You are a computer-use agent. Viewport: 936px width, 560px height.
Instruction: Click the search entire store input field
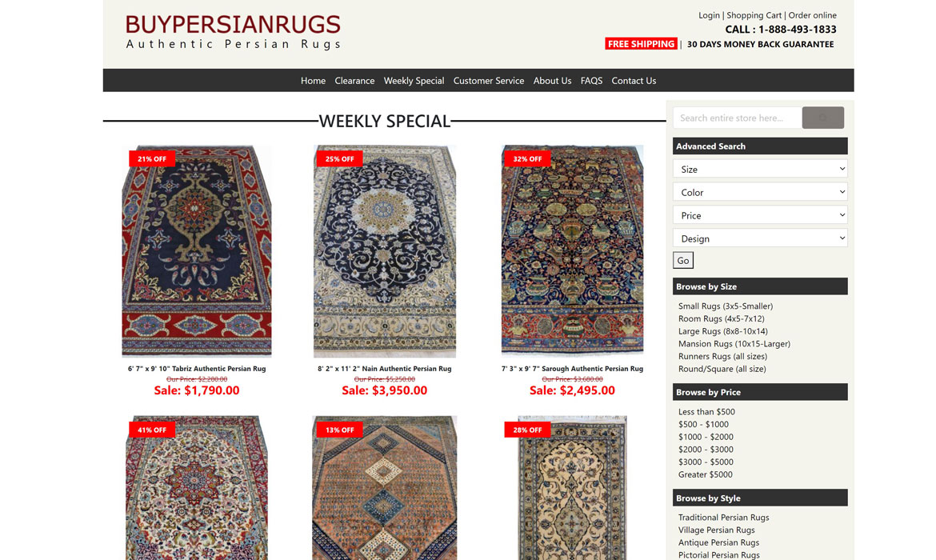click(x=738, y=118)
